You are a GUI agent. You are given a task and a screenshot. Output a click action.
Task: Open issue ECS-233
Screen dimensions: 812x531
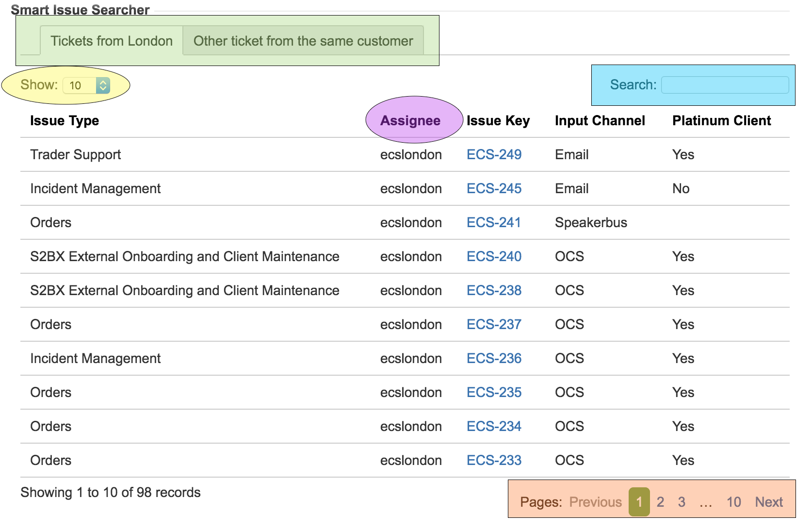click(493, 460)
